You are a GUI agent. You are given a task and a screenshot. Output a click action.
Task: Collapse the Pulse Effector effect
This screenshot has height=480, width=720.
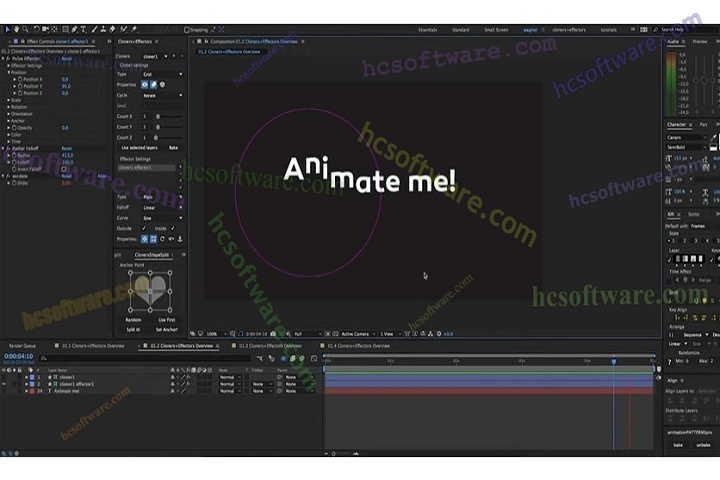(x=3, y=59)
